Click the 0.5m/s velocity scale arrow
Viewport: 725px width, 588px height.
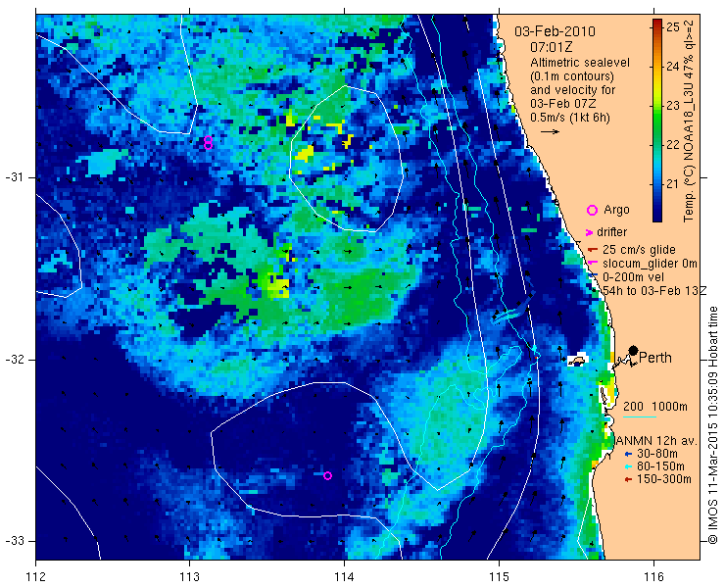551,132
